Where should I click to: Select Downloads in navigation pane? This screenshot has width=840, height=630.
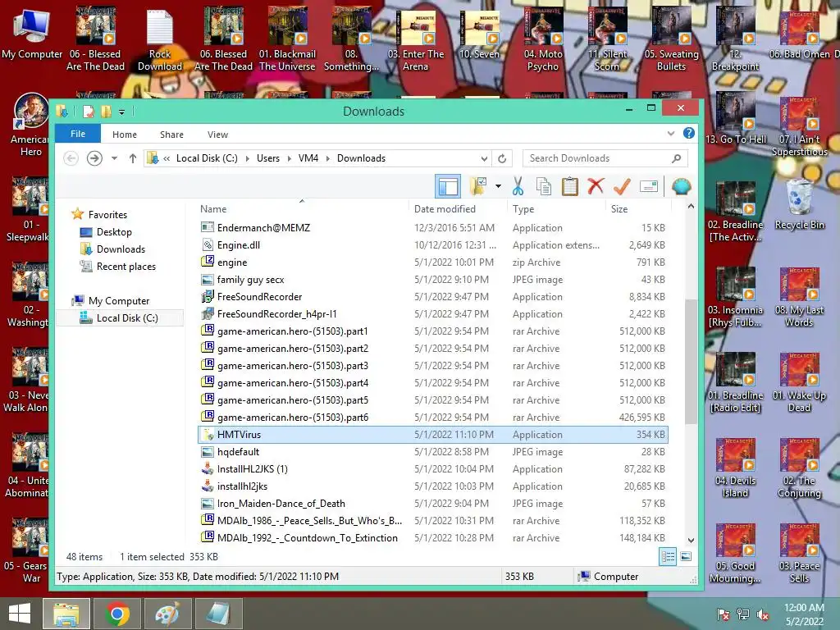click(x=121, y=249)
